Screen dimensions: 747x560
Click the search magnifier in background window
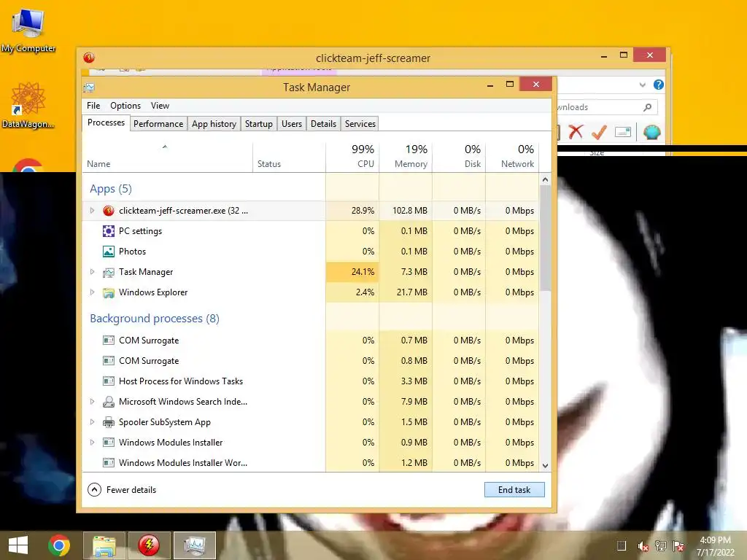(647, 107)
